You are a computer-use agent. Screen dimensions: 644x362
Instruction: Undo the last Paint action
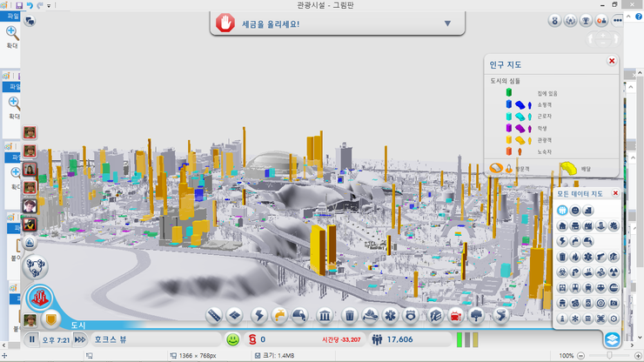tap(30, 5)
